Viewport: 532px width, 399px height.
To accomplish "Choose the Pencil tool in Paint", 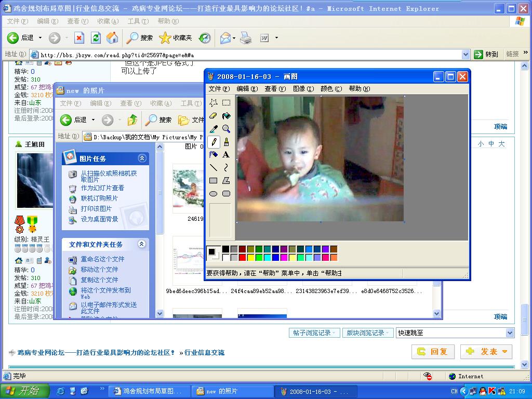I will click(x=214, y=141).
